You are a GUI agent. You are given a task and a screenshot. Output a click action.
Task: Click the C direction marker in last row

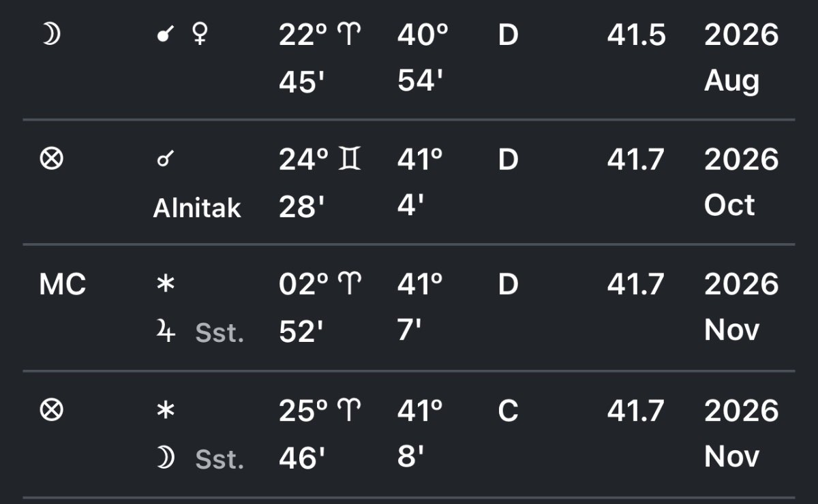(509, 411)
